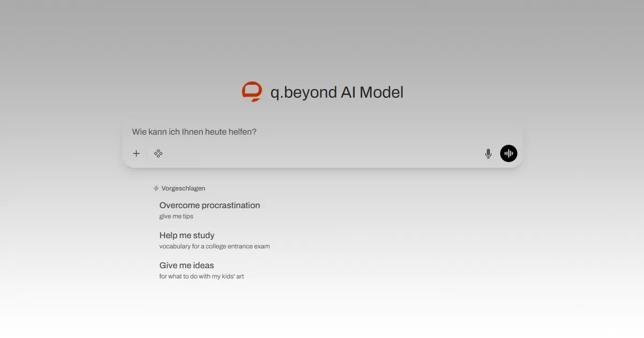Click the lightning bolt beside Vorgeschlagen
Screen dimensions: 644x338
tap(156, 188)
